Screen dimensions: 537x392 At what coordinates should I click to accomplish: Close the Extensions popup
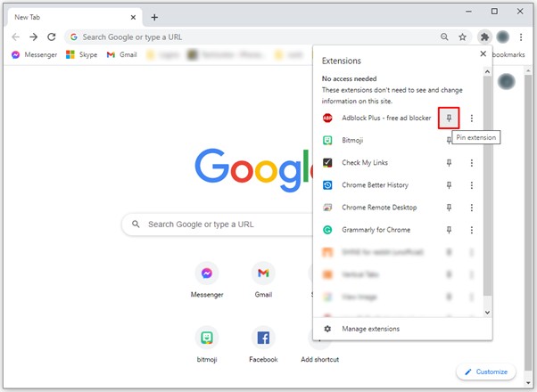[x=483, y=53]
